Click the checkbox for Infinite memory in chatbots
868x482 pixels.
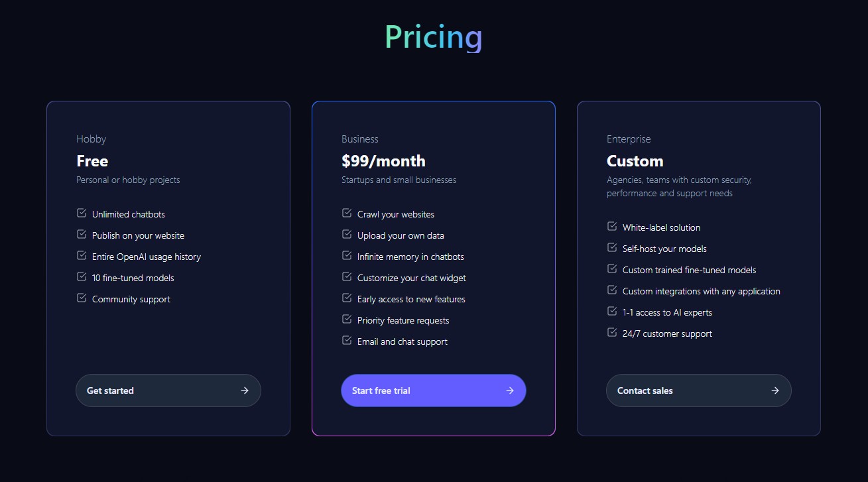point(347,256)
